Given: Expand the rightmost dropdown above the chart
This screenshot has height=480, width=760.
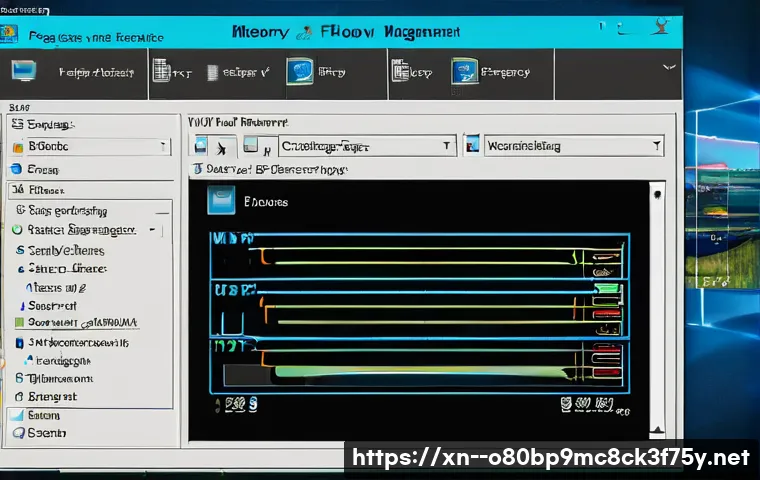Looking at the screenshot, I should click(x=656, y=146).
